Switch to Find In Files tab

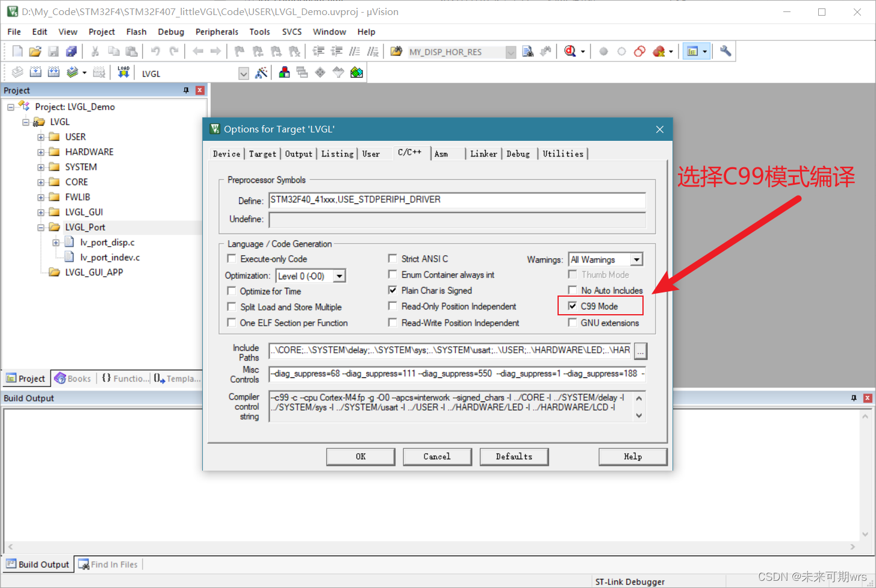tap(108, 565)
